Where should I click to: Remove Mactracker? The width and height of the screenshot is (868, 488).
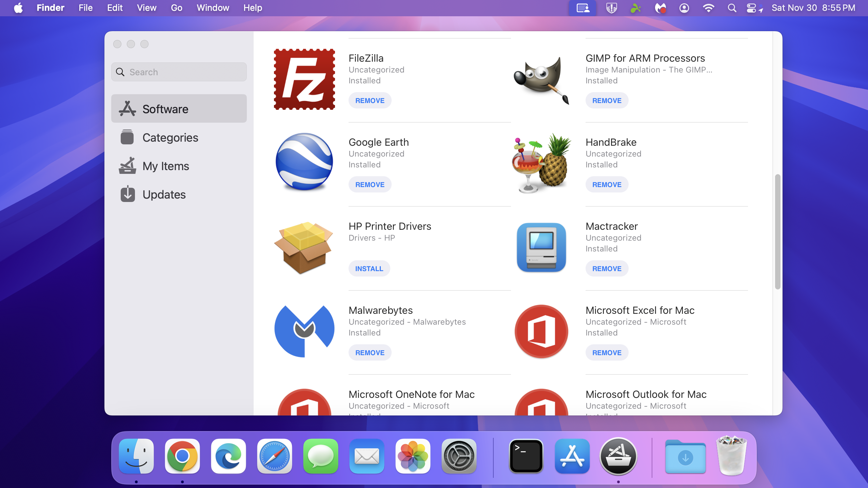coord(607,269)
